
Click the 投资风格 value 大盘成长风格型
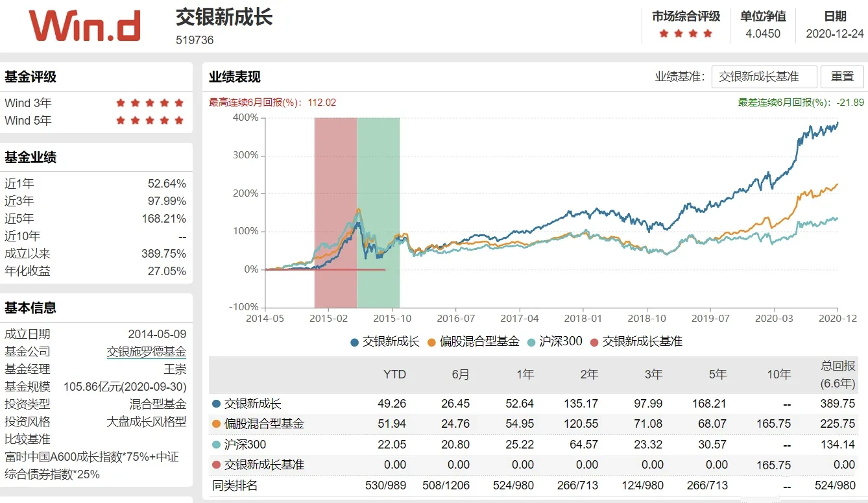(x=147, y=422)
